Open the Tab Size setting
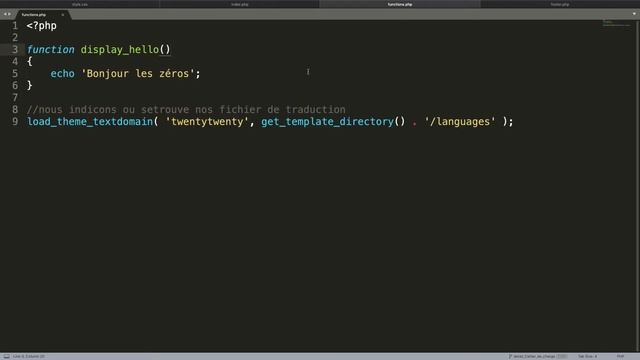This screenshot has height=360, width=640. pyautogui.click(x=587, y=356)
